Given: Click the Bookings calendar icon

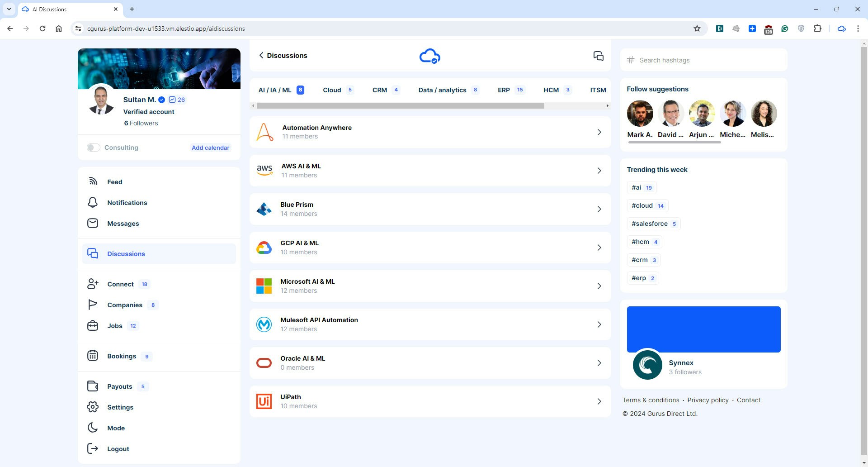Looking at the screenshot, I should point(93,356).
